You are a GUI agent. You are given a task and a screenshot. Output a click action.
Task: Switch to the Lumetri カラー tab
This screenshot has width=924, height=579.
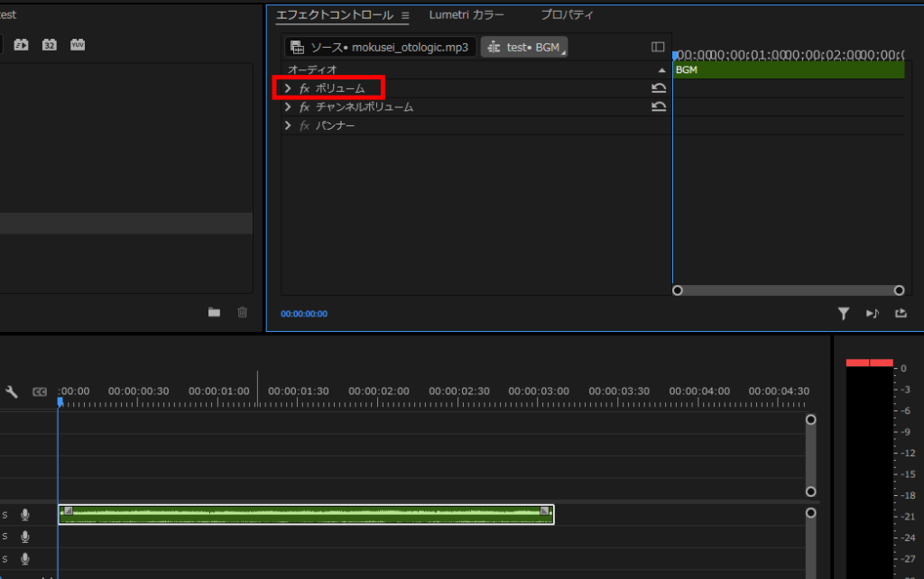tap(467, 15)
